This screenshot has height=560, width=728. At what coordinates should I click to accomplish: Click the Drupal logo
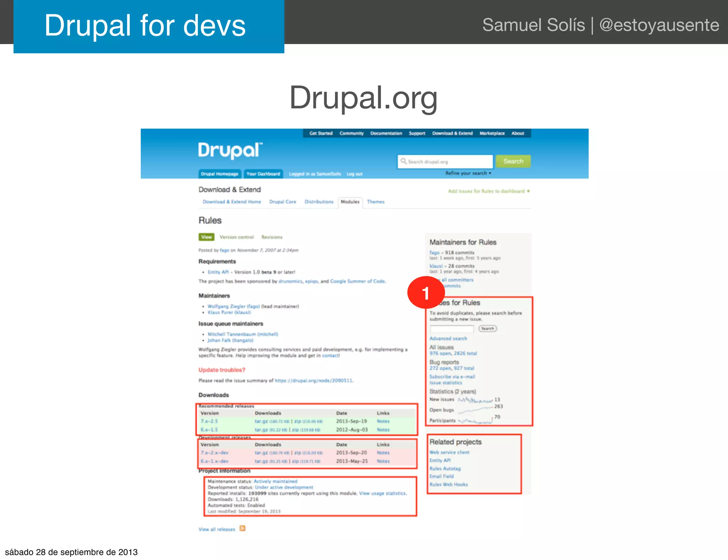click(x=230, y=151)
